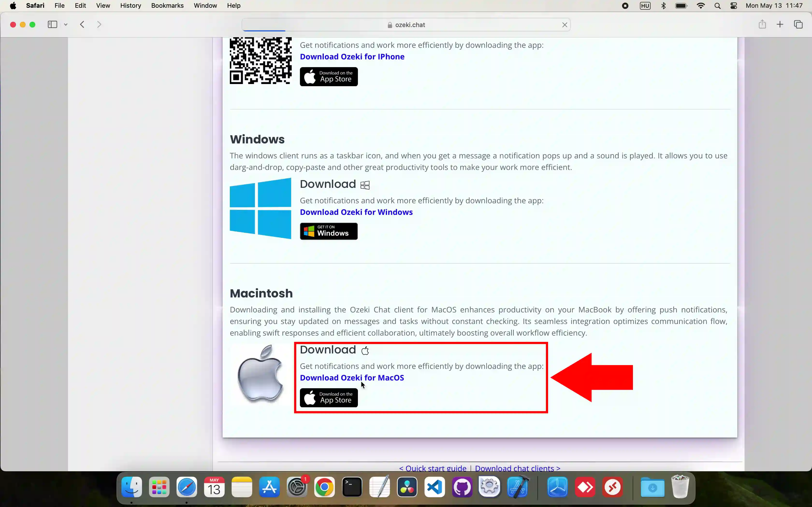812x507 pixels.
Task: Click the Get it on Windows badge
Action: click(x=328, y=231)
